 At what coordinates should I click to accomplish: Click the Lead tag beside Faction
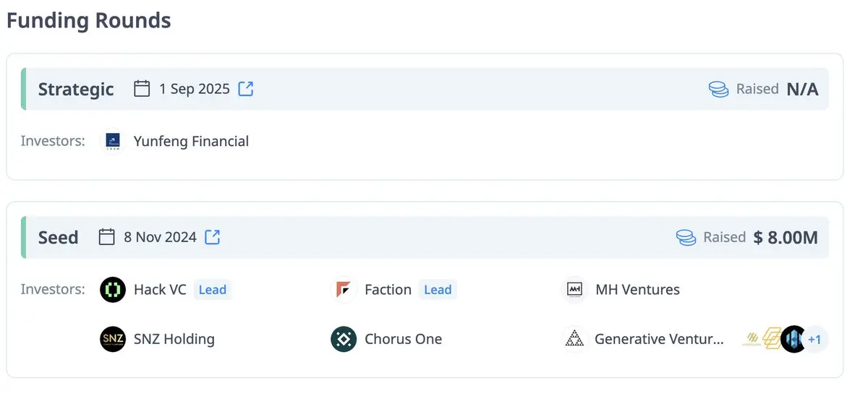pyautogui.click(x=438, y=290)
